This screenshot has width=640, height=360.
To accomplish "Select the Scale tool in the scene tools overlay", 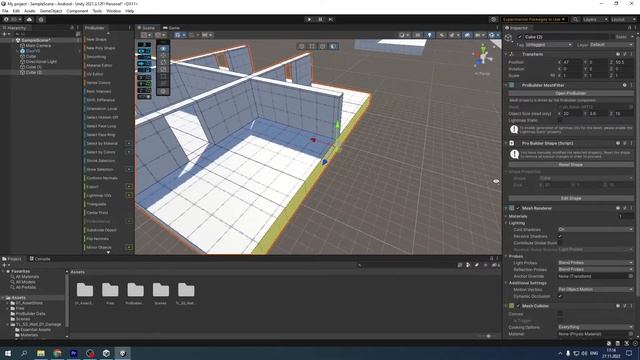I will (163, 69).
